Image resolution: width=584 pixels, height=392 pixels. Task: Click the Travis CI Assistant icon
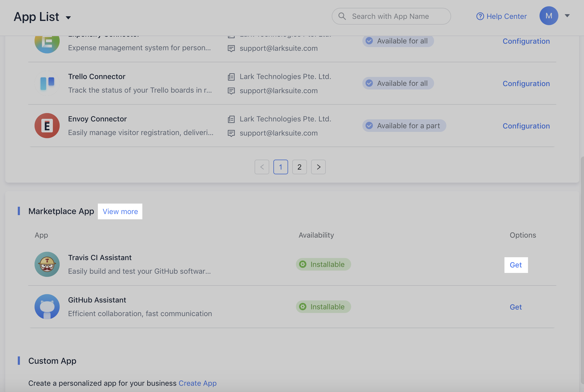click(47, 264)
